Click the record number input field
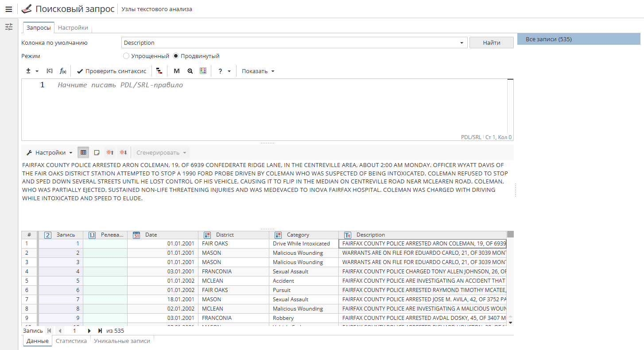 pos(74,331)
